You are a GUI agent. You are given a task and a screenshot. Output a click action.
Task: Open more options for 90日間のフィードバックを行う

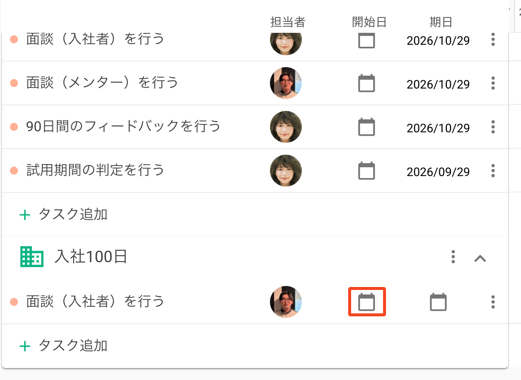(493, 127)
